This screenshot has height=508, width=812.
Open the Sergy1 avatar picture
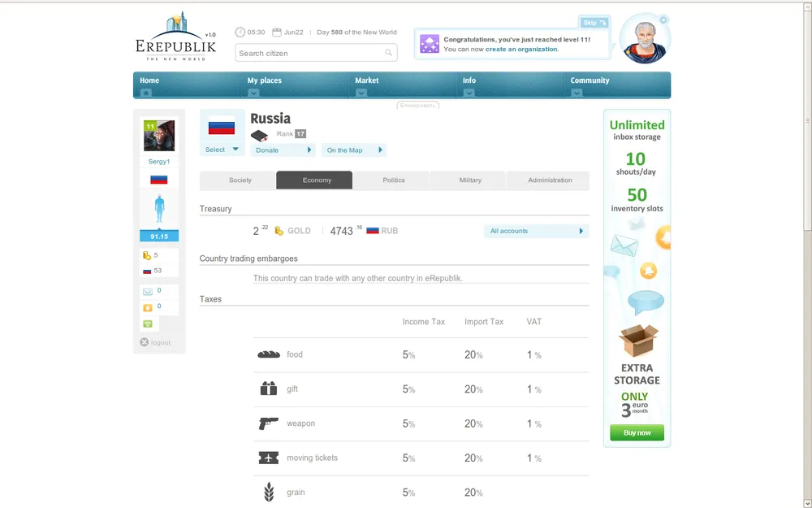coord(159,135)
